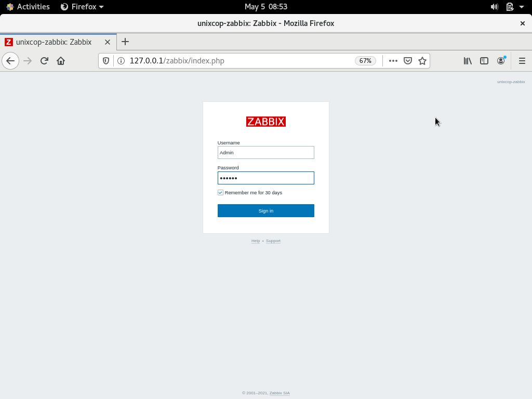Viewport: 532px width, 399px height.
Task: Open the Library icon in toolbar
Action: 468,61
